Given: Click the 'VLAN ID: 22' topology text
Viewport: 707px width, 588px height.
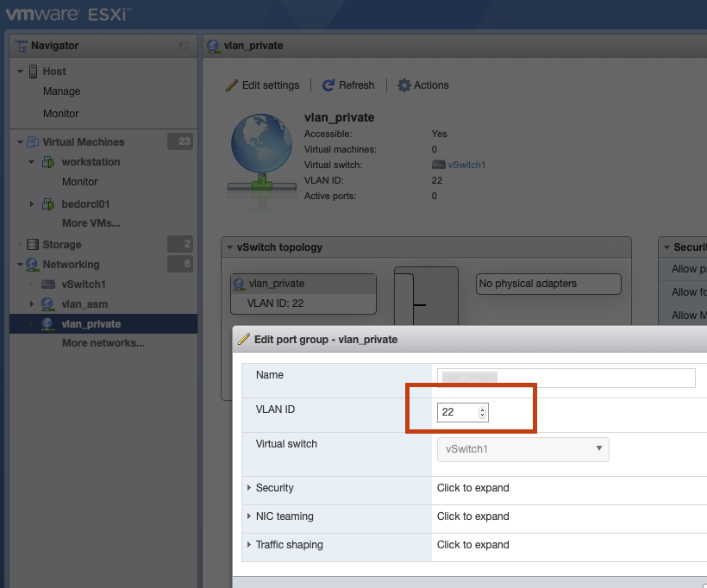Looking at the screenshot, I should click(x=275, y=303).
